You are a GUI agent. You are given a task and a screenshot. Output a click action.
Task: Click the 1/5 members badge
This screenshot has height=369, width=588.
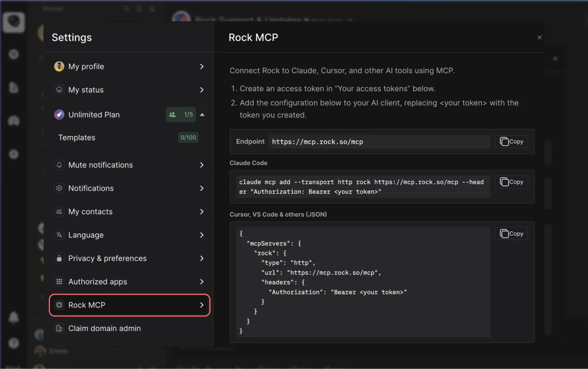tap(181, 115)
